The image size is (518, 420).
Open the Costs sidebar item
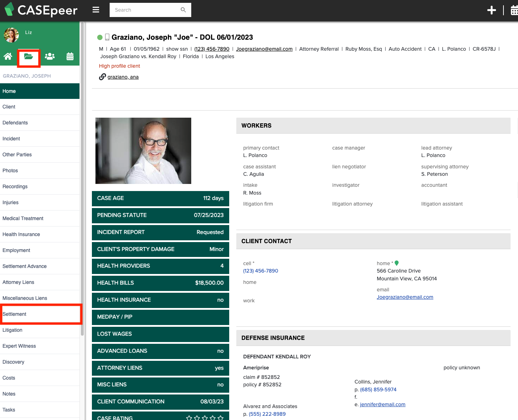[40, 378]
